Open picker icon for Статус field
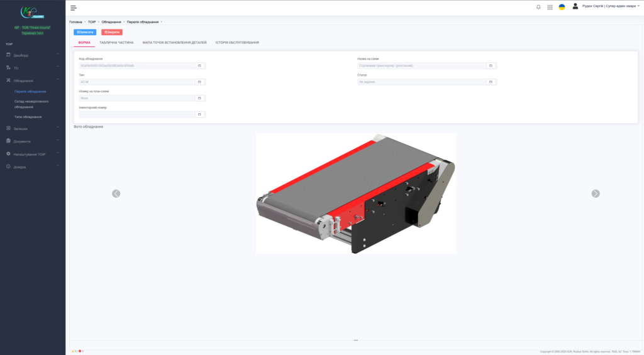 point(491,82)
